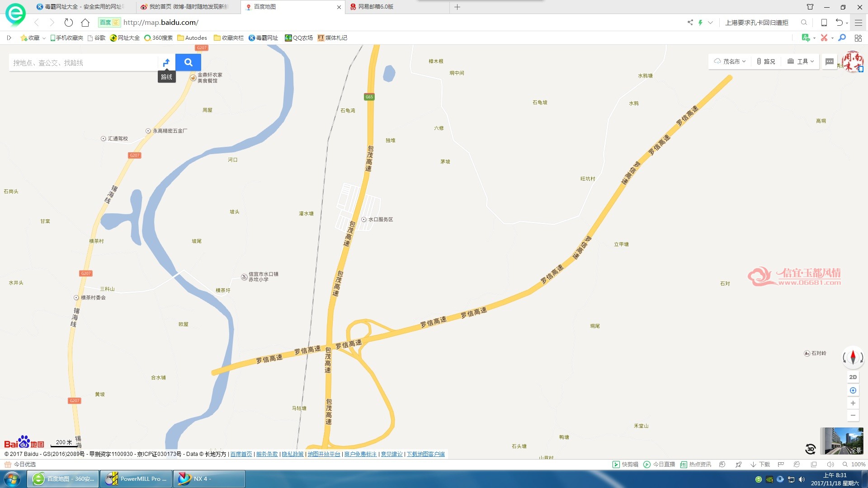Click the map zoom out minus button
This screenshot has height=488, width=868.
(x=853, y=415)
